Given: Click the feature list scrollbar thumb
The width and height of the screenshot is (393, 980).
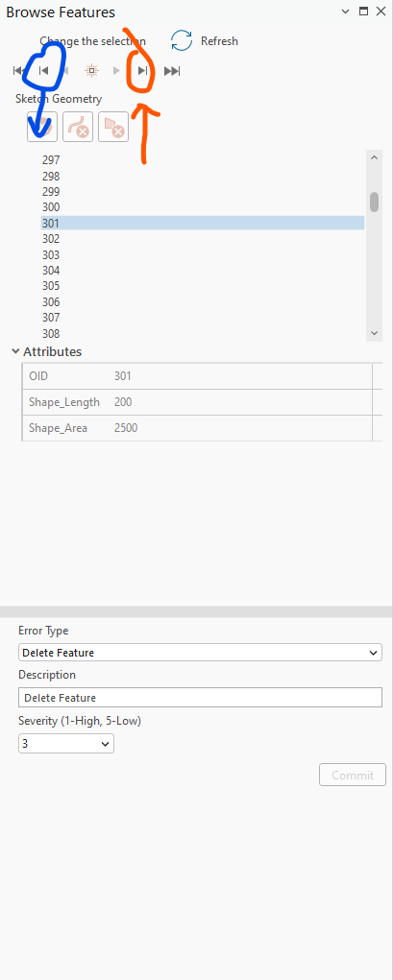Looking at the screenshot, I should (374, 202).
